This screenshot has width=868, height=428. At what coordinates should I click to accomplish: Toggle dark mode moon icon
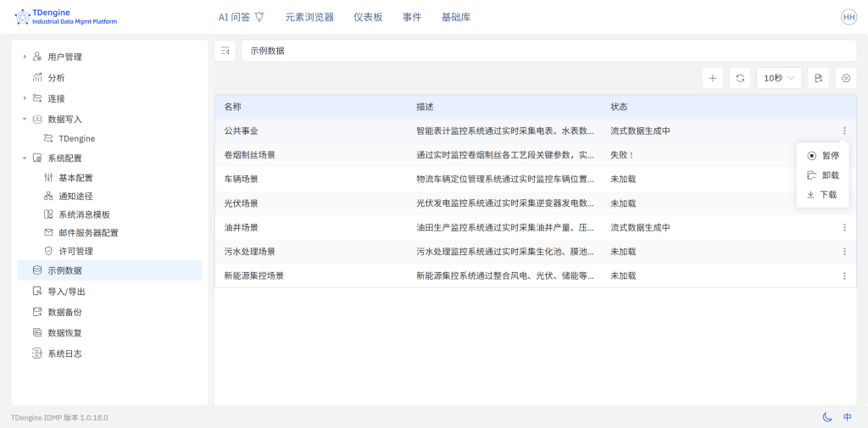click(x=827, y=417)
